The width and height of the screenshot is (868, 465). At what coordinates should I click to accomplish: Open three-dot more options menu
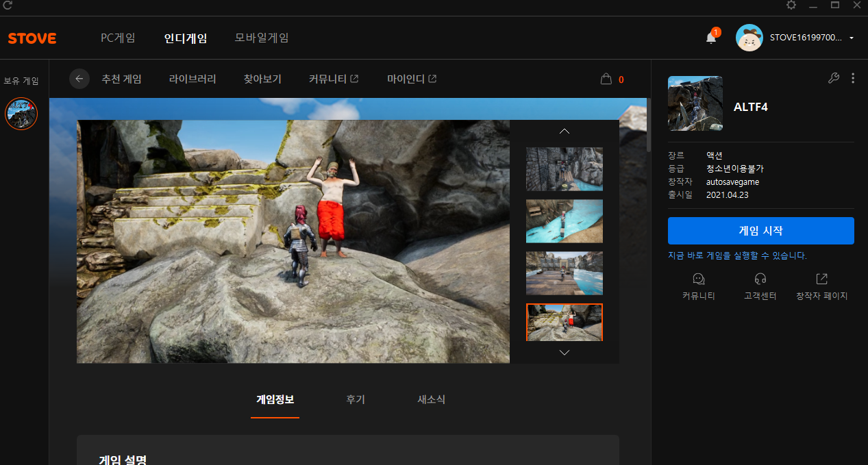[853, 78]
